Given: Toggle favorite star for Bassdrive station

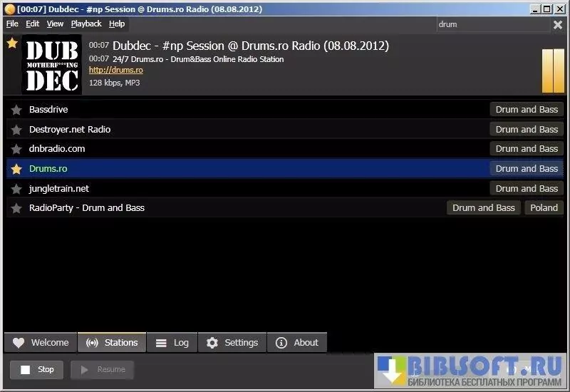Looking at the screenshot, I should [16, 110].
